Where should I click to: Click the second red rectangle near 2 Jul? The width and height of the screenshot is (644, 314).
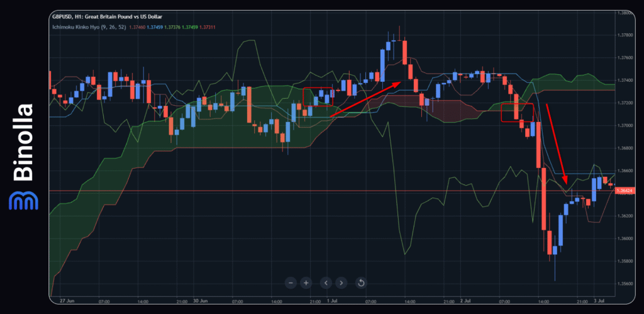point(517,112)
